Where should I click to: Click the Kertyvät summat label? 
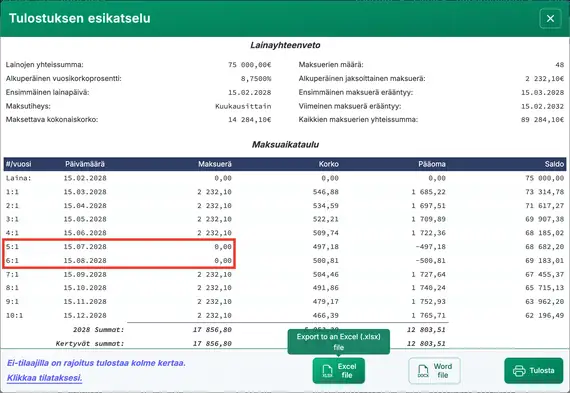90,344
